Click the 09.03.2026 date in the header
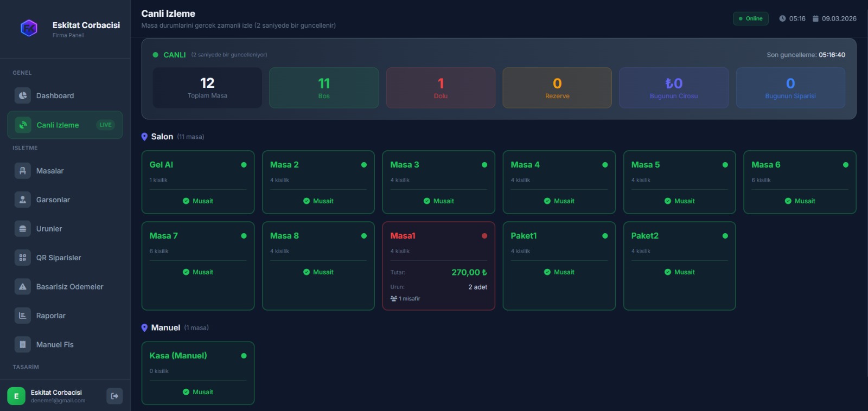 [839, 18]
